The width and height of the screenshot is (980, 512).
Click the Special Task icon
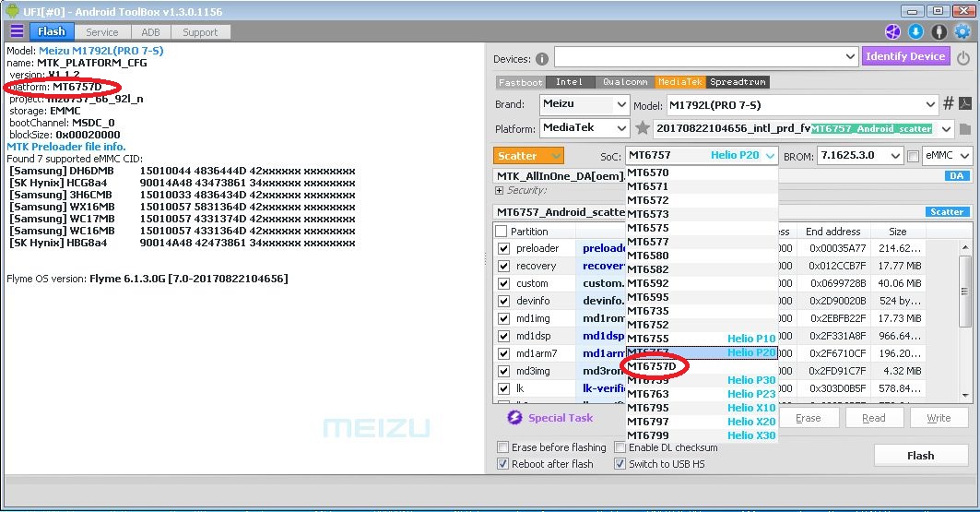514,418
